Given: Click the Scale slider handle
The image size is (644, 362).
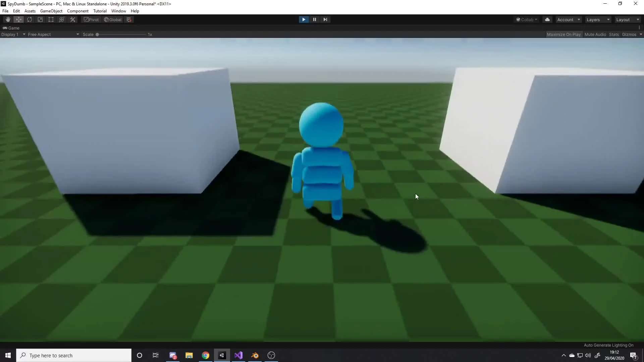Looking at the screenshot, I should tap(97, 35).
